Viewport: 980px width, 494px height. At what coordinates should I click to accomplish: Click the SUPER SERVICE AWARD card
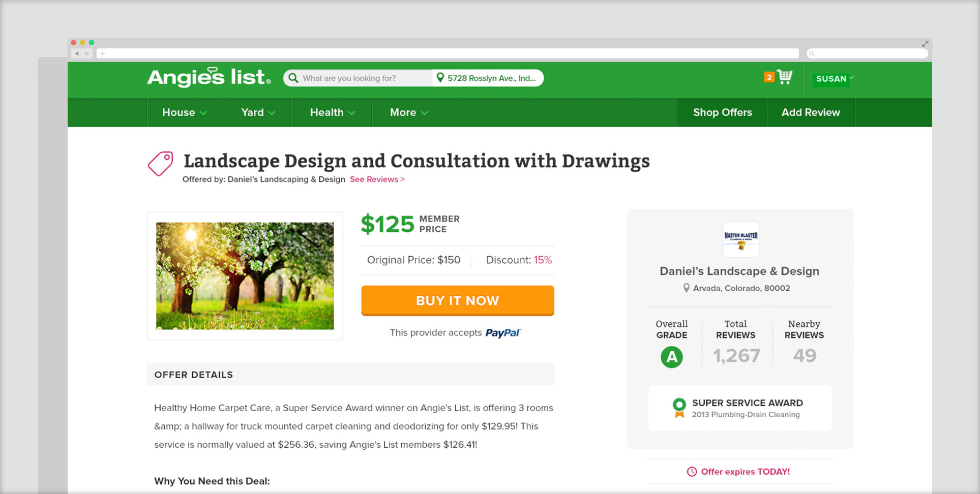tap(740, 408)
